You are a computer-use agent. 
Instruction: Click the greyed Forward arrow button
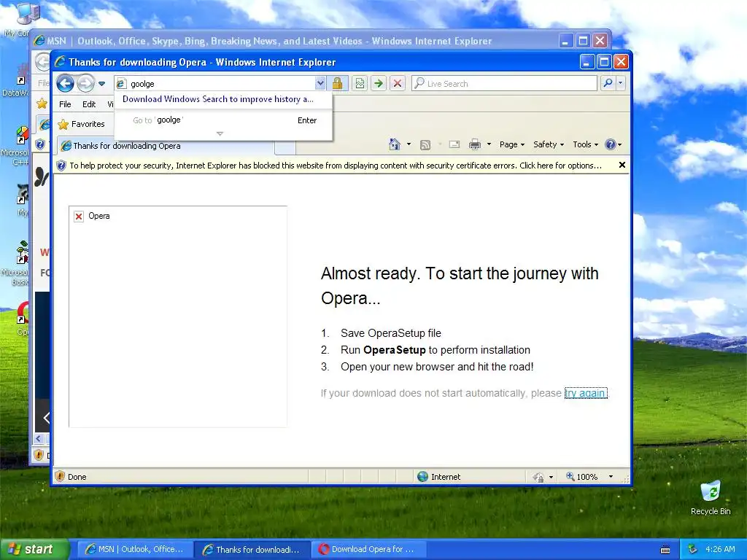tap(85, 83)
